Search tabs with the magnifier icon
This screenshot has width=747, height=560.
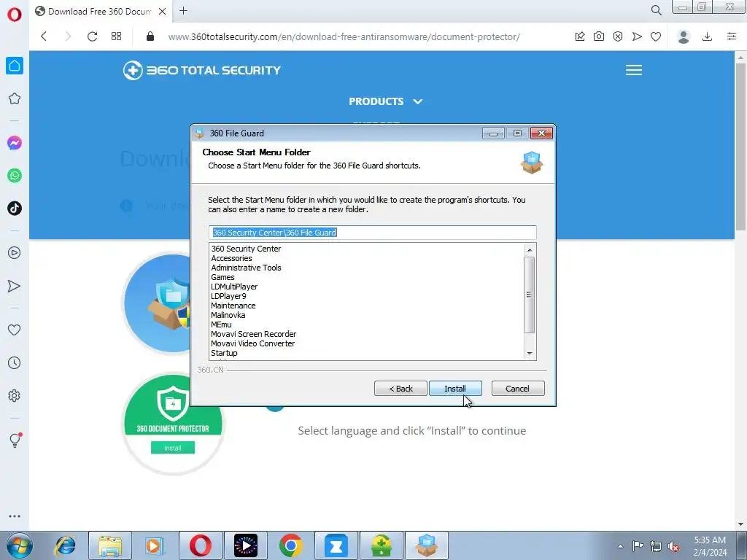click(x=657, y=10)
